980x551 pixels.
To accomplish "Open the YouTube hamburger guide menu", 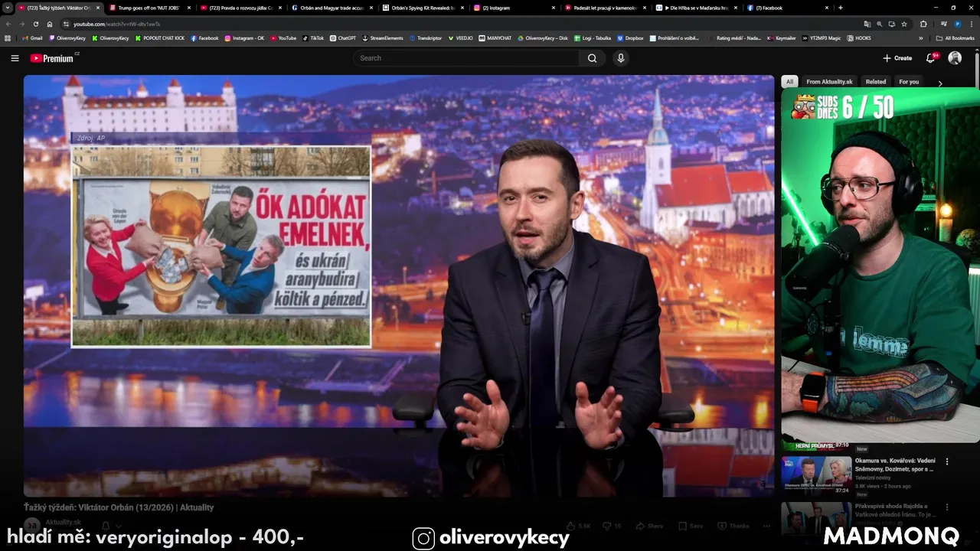I will pyautogui.click(x=15, y=58).
